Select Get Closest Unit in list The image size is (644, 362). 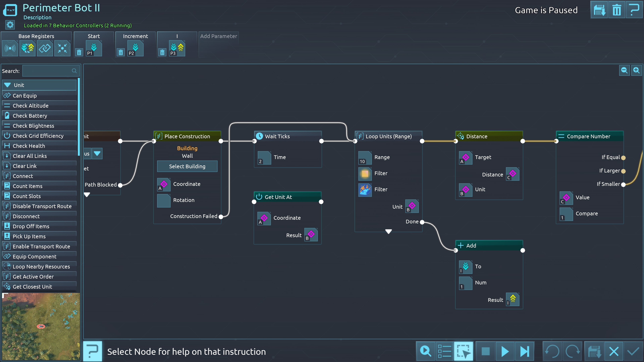click(32, 287)
